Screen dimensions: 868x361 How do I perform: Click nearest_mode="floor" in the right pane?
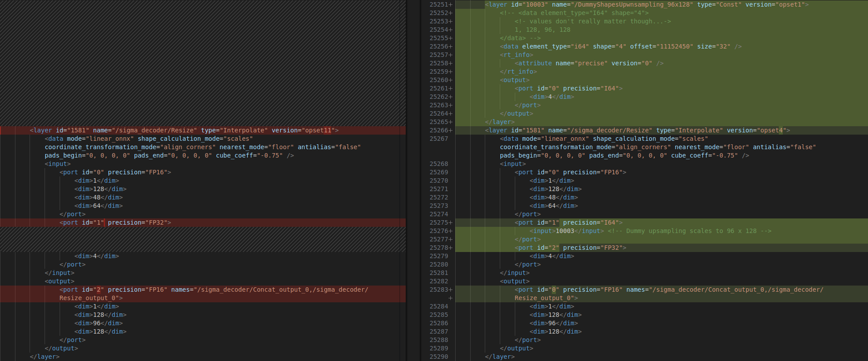point(712,147)
